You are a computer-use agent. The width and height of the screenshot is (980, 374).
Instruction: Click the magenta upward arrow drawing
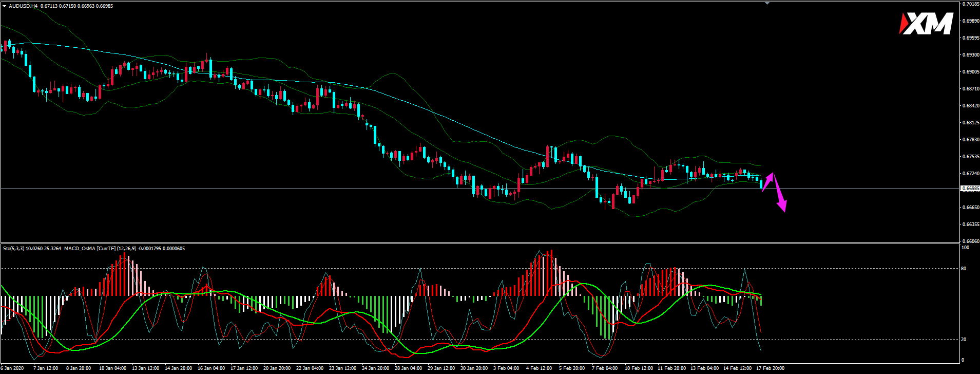(768, 181)
